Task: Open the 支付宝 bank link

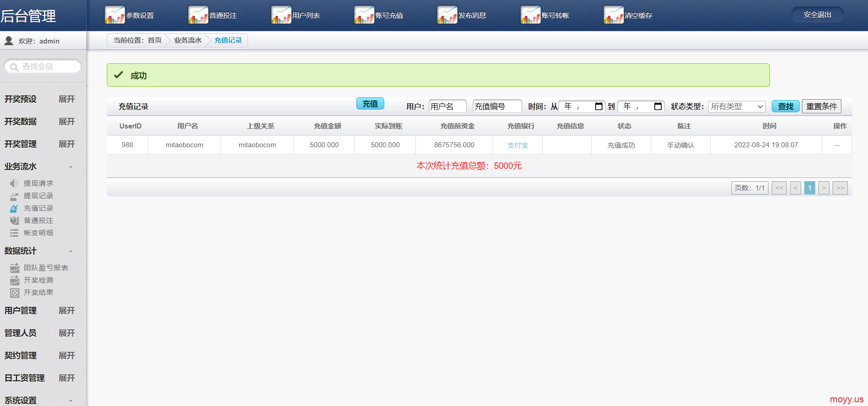Action: click(518, 145)
